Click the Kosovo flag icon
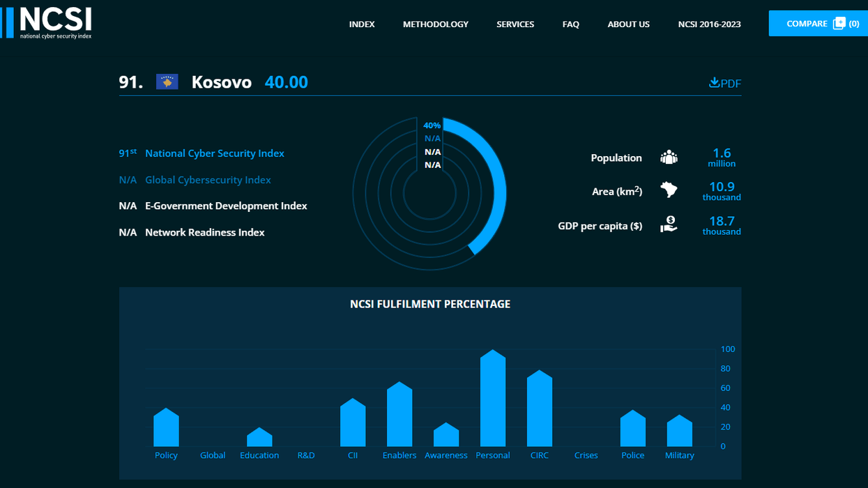 click(167, 82)
